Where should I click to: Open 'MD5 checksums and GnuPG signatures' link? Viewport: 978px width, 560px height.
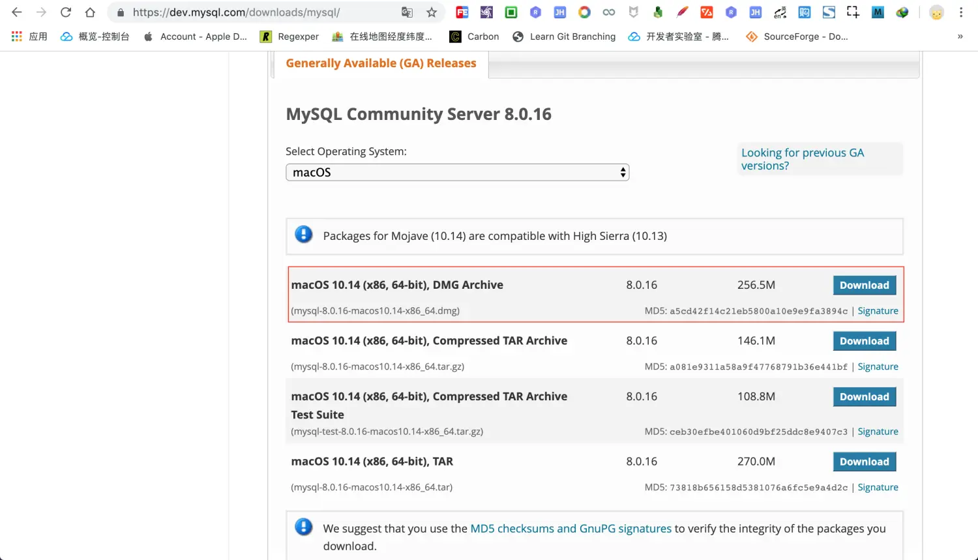coord(570,529)
